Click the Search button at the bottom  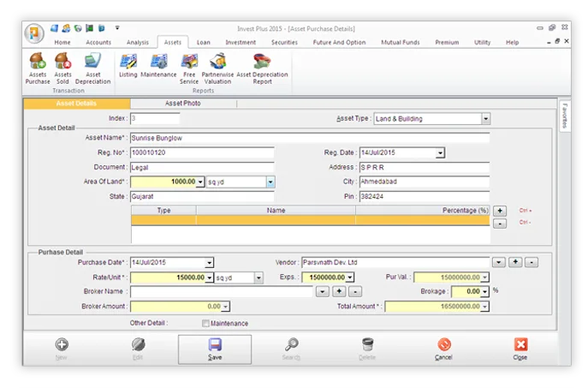tap(291, 349)
